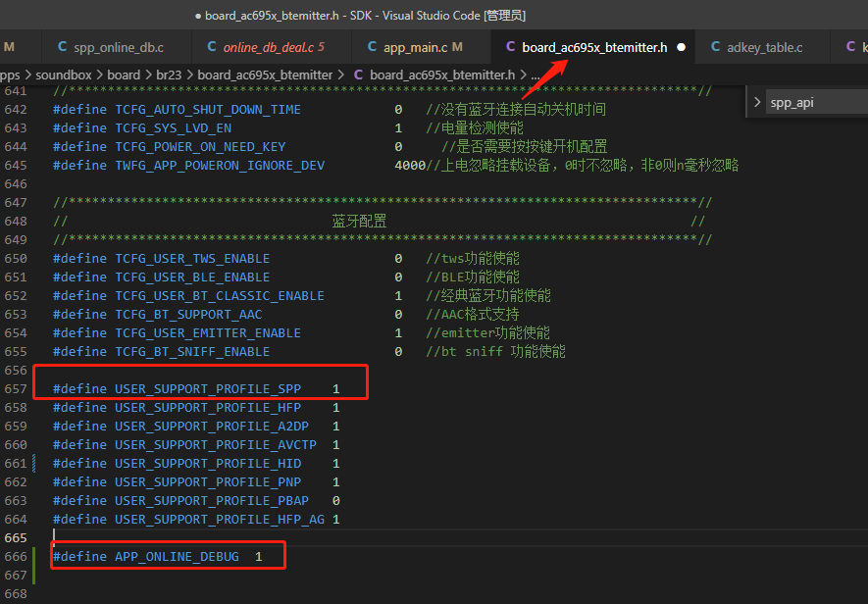This screenshot has width=868, height=604.
Task: Click the TCFG_POWER_ON_NEED_KEY macro name
Action: click(200, 147)
